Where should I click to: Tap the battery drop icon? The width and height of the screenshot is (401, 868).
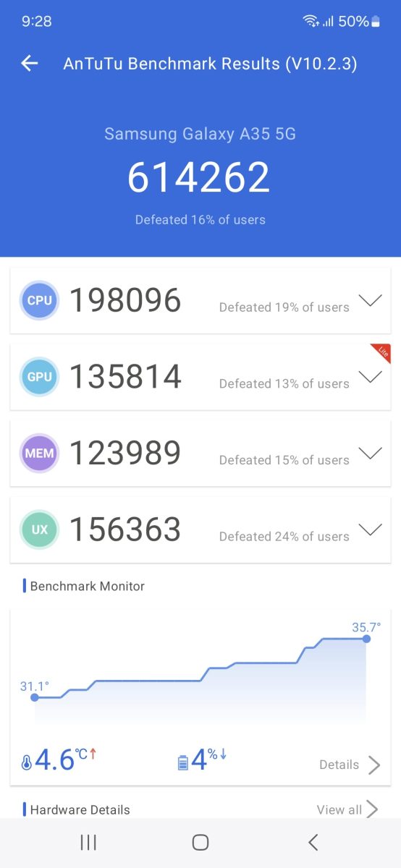coord(183,762)
